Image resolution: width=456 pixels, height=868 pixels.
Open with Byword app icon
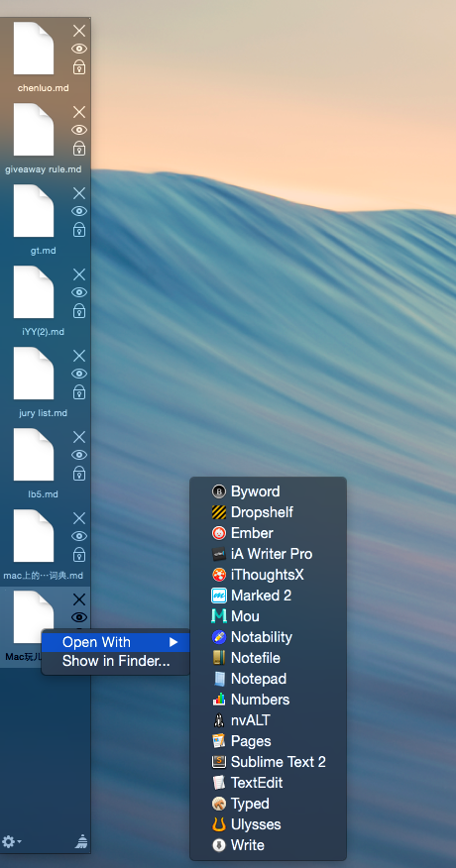click(x=219, y=491)
